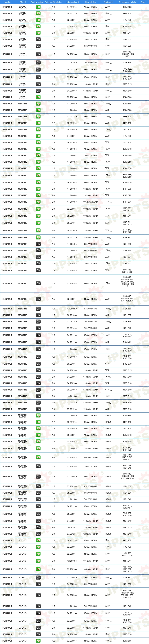Select the Lata produkcji column header
149x644 pixels.
pos(72,2)
